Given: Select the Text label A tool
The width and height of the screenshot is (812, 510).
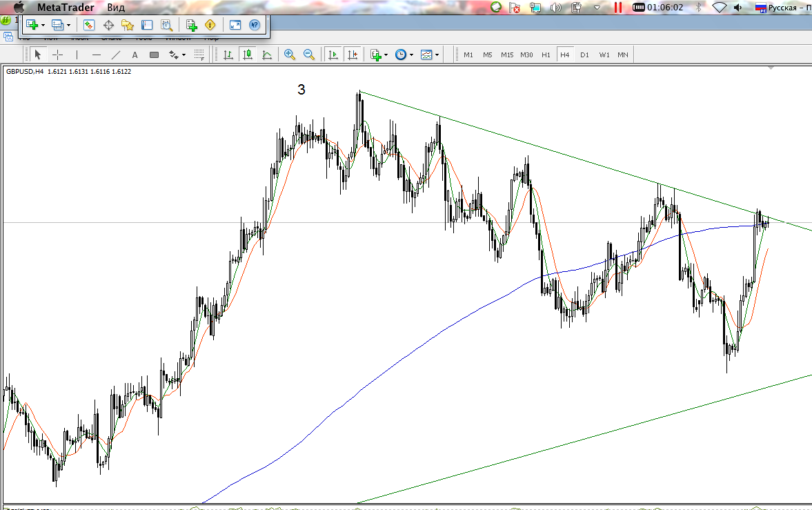Looking at the screenshot, I should 135,55.
